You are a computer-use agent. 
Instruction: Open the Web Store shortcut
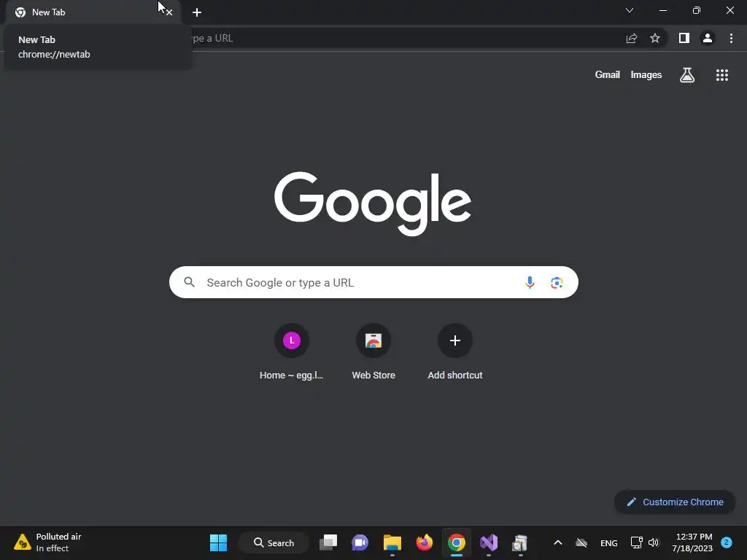pyautogui.click(x=373, y=352)
